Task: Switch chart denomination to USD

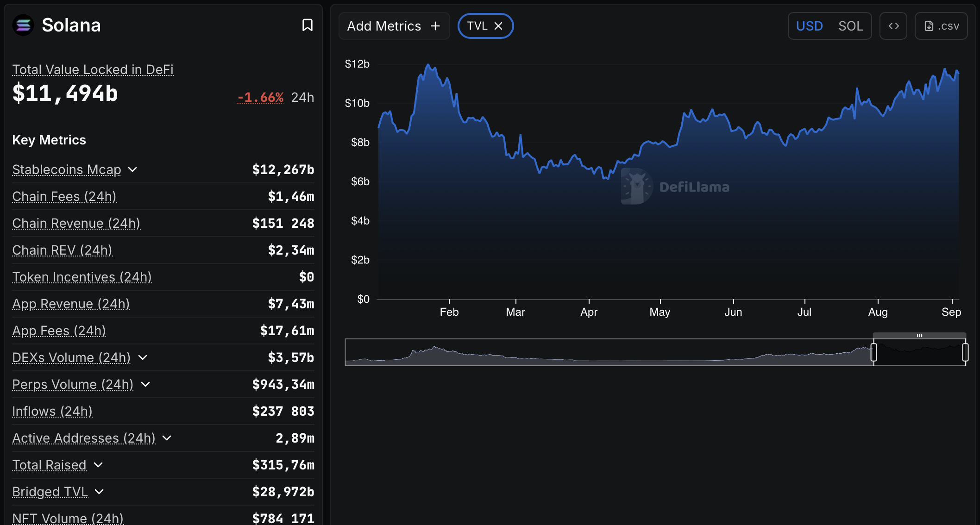Action: pos(809,26)
